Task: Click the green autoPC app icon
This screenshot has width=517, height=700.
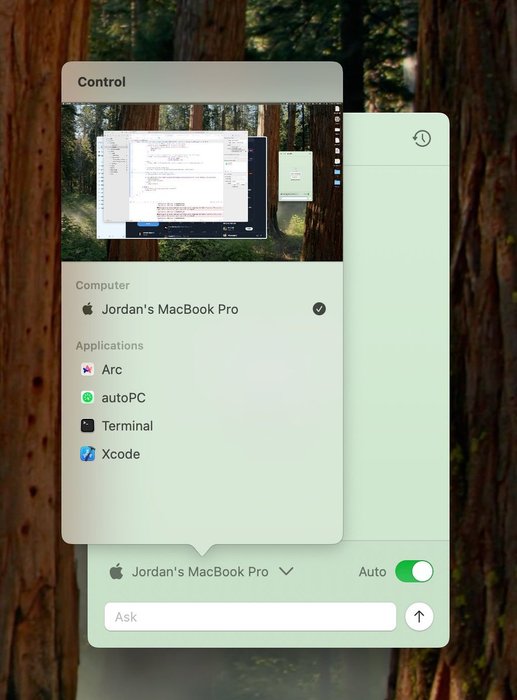Action: click(88, 397)
